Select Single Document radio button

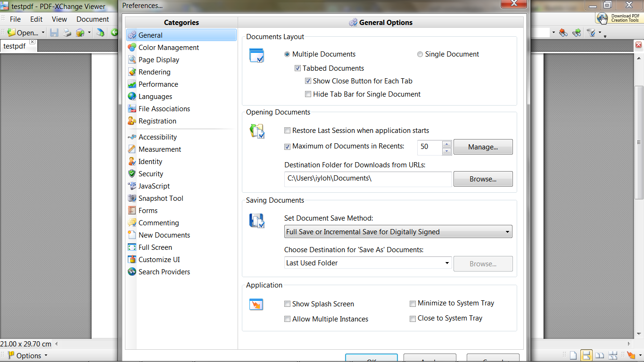click(420, 54)
